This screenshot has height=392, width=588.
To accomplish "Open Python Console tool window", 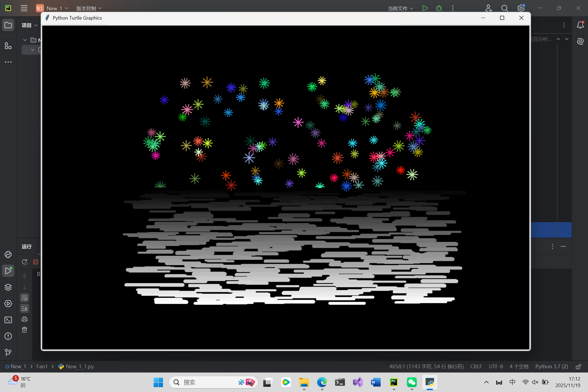I will click(8, 255).
